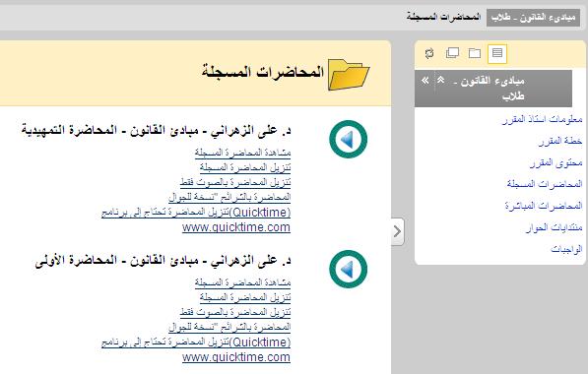
Task: Open منتديات الحوار from the course menu
Action: [x=555, y=227]
